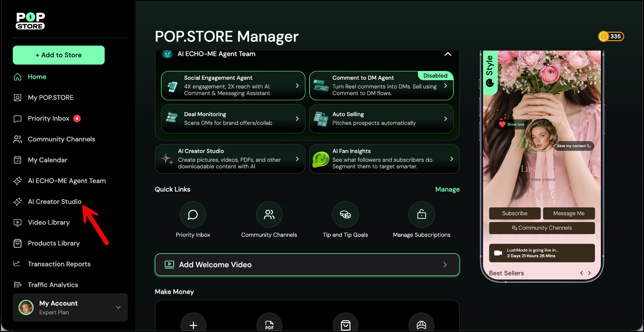Open AI Creator Studio in sidebar
This screenshot has width=644, height=332.
[54, 202]
